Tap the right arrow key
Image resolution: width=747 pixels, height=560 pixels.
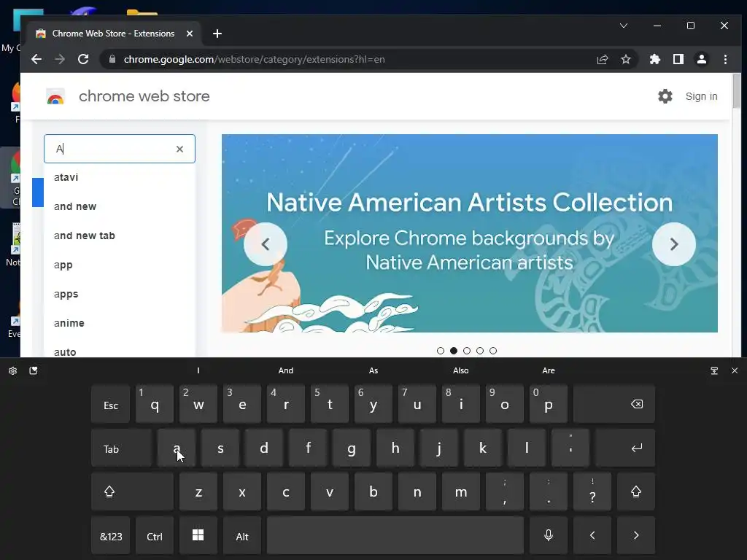[x=636, y=536]
